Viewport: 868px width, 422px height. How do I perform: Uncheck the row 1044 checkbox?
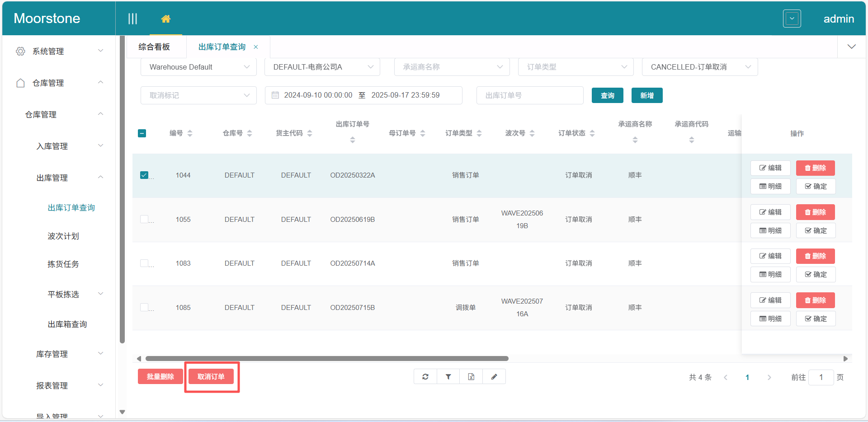[x=144, y=175]
